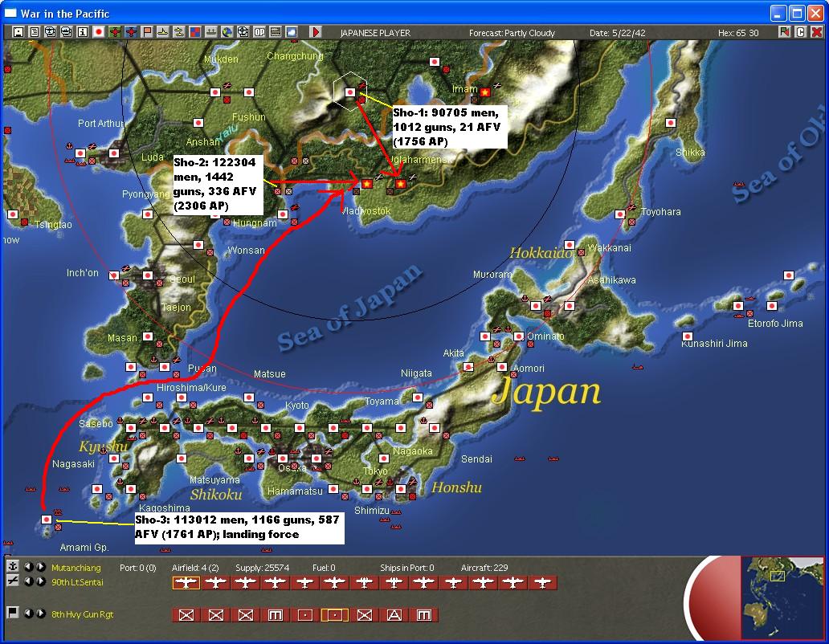Click the world mini-map thumbnail
The height and width of the screenshot is (644, 829).
(782, 597)
